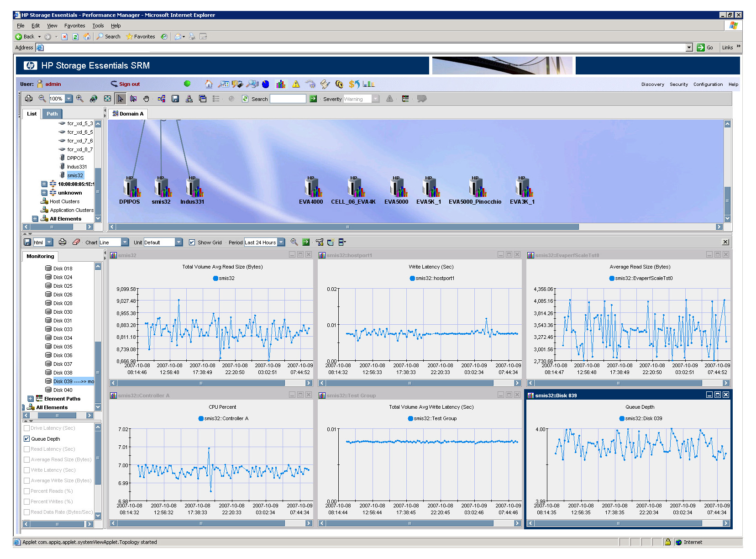Open the html export format dropdown

click(x=49, y=242)
